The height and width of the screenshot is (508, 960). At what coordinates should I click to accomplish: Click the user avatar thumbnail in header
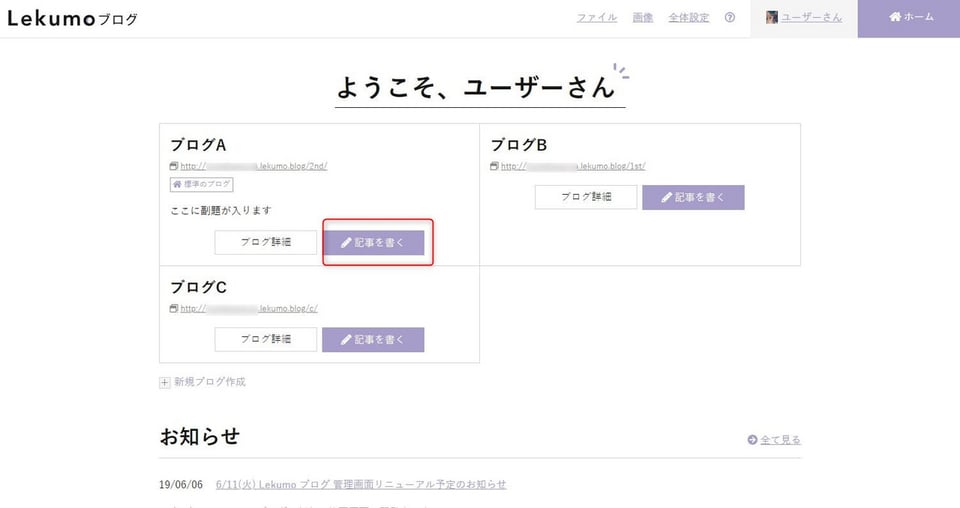(x=771, y=17)
